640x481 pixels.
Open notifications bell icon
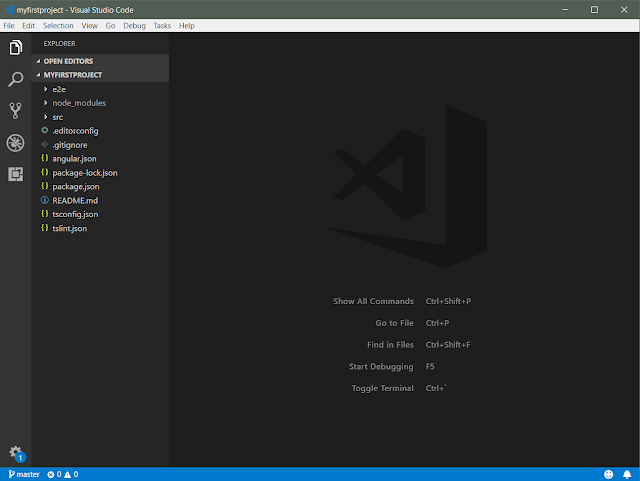tap(627, 474)
